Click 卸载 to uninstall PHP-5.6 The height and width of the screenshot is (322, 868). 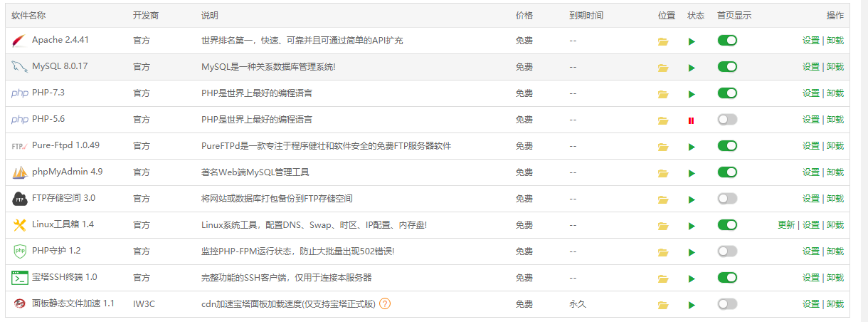835,120
